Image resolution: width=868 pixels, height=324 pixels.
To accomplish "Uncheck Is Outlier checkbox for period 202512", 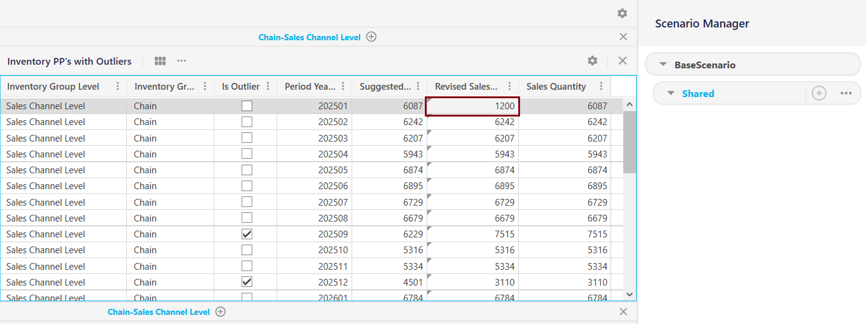I will (x=247, y=282).
